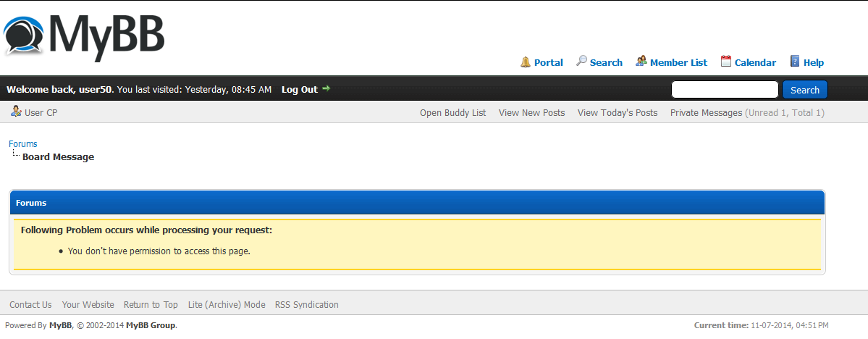The image size is (868, 339).
Task: Click the unread message count text
Action: [x=785, y=113]
